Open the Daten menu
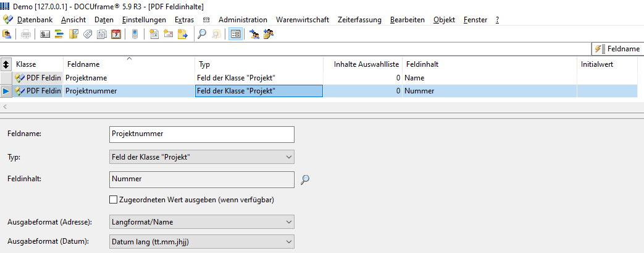The image size is (644, 253). point(104,20)
